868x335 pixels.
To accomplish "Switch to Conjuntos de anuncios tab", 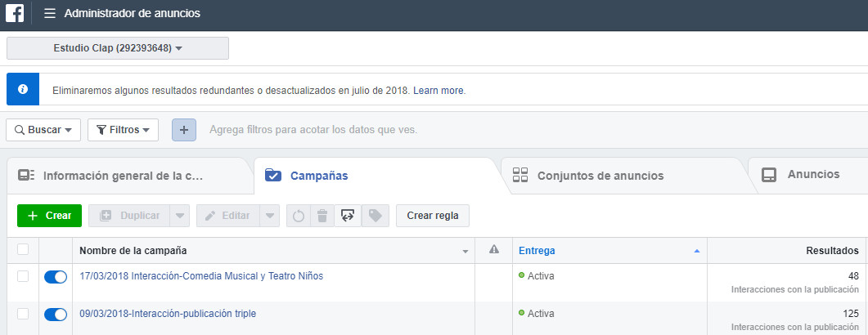I will (600, 176).
